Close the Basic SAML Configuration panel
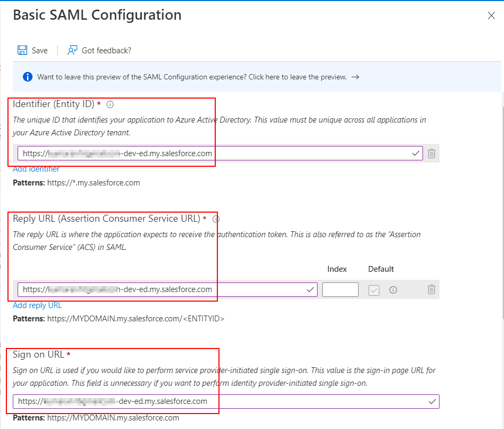Screen dimensions: 504x429 491,15
